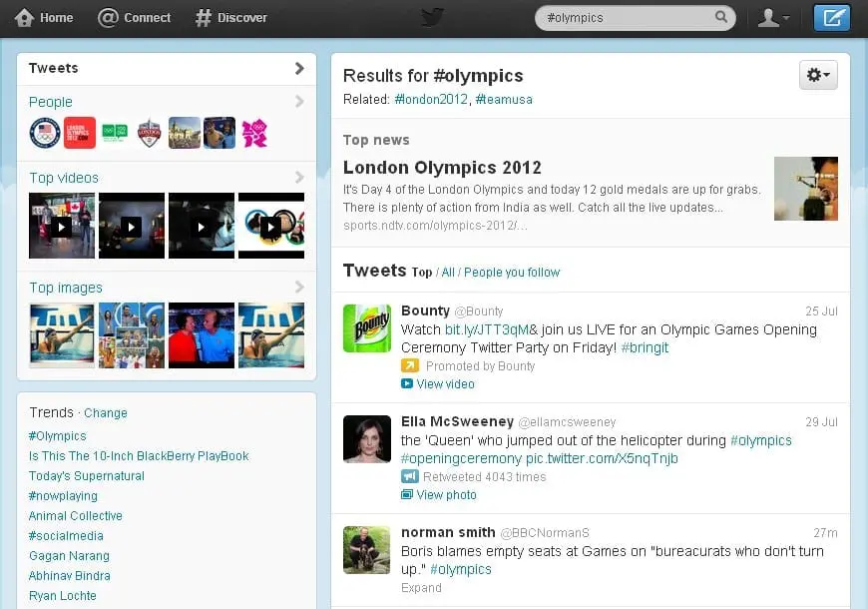Image resolution: width=868 pixels, height=609 pixels.
Task: Open the #socialmedia trend
Action: [66, 536]
